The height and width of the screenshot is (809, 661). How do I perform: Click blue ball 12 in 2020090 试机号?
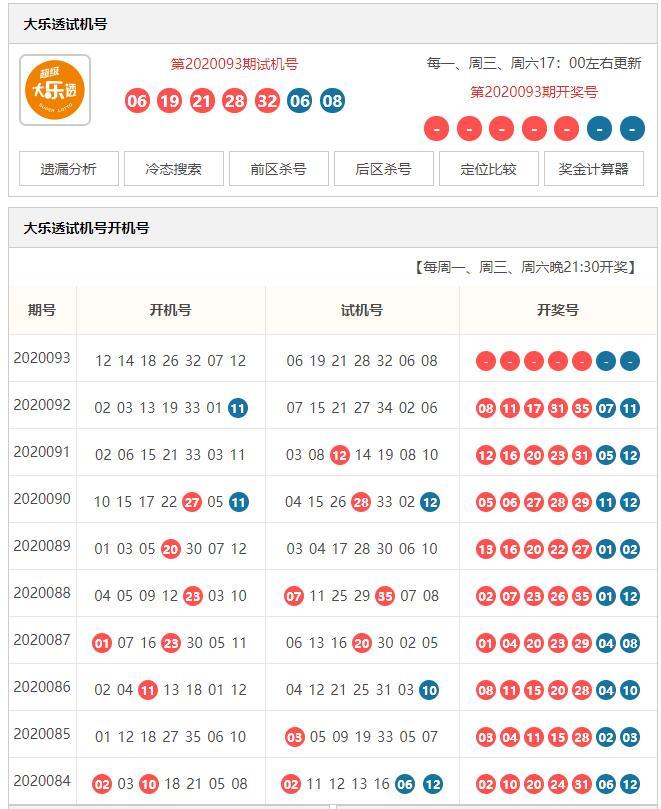(x=430, y=502)
